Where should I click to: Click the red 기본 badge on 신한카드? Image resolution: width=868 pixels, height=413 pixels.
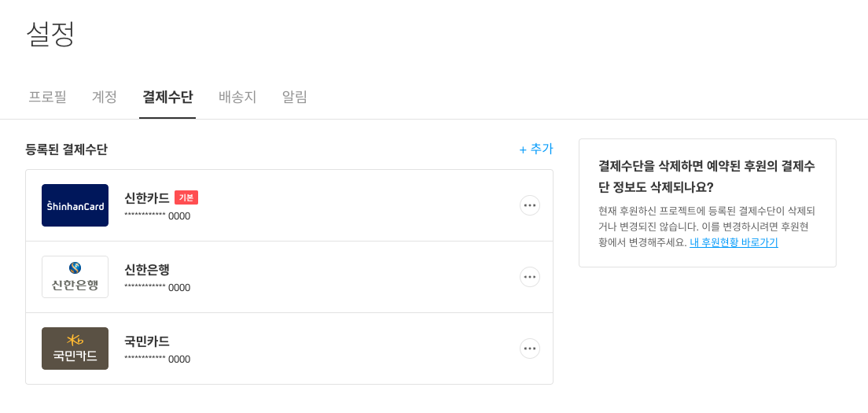[186, 197]
